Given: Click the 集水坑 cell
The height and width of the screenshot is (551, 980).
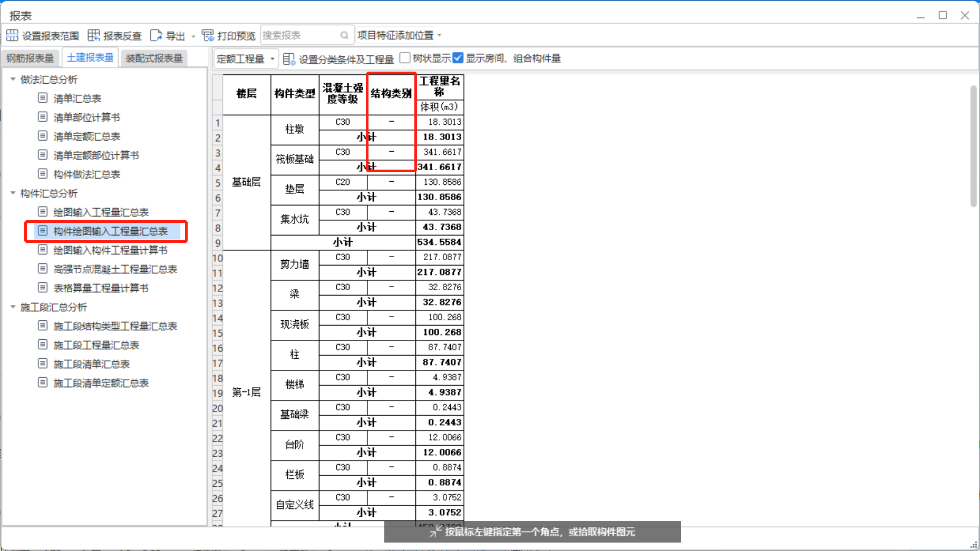Looking at the screenshot, I should coord(295,220).
